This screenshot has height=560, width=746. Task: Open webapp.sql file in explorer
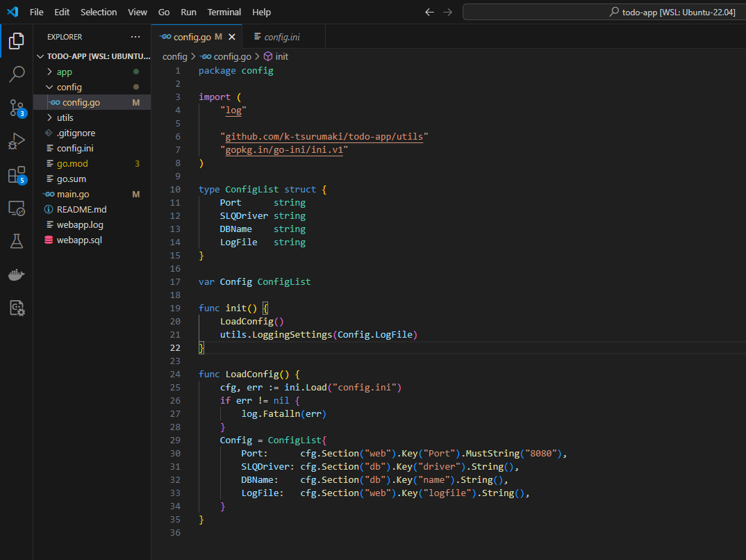tap(79, 240)
